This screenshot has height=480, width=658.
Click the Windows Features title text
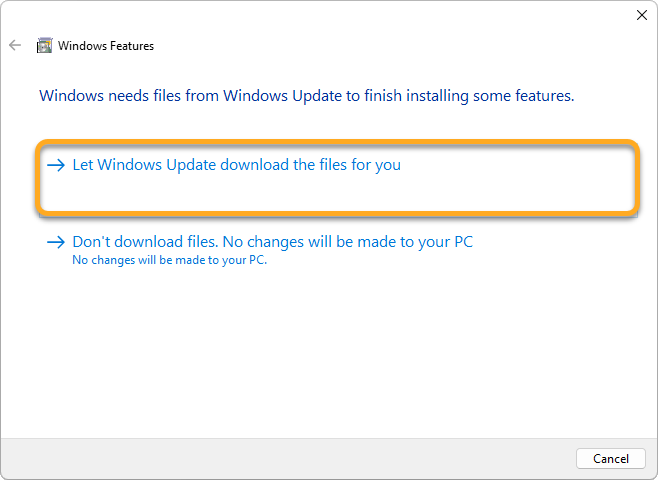(106, 46)
